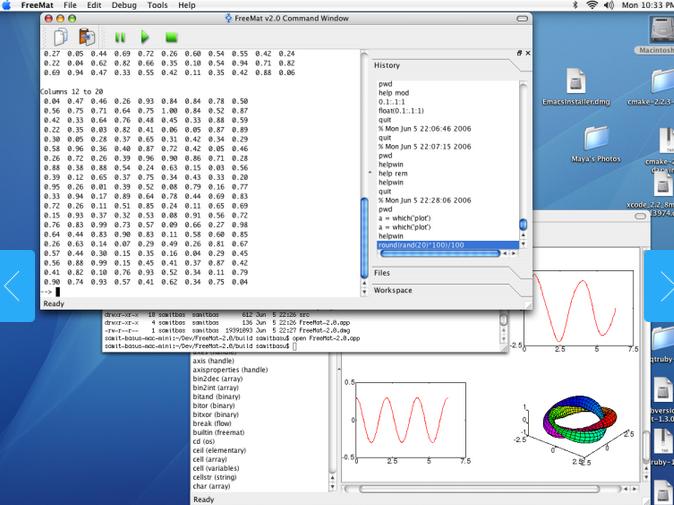Stop execution with the green square icon
Screen dimensions: 674x505
click(172, 37)
